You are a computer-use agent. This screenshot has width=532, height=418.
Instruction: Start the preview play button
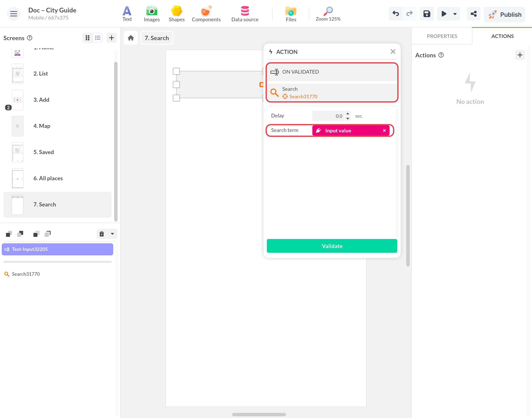click(x=444, y=14)
